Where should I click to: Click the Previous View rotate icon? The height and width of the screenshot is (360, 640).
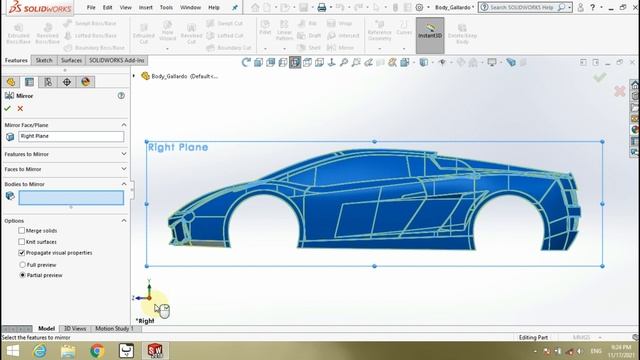[246, 62]
